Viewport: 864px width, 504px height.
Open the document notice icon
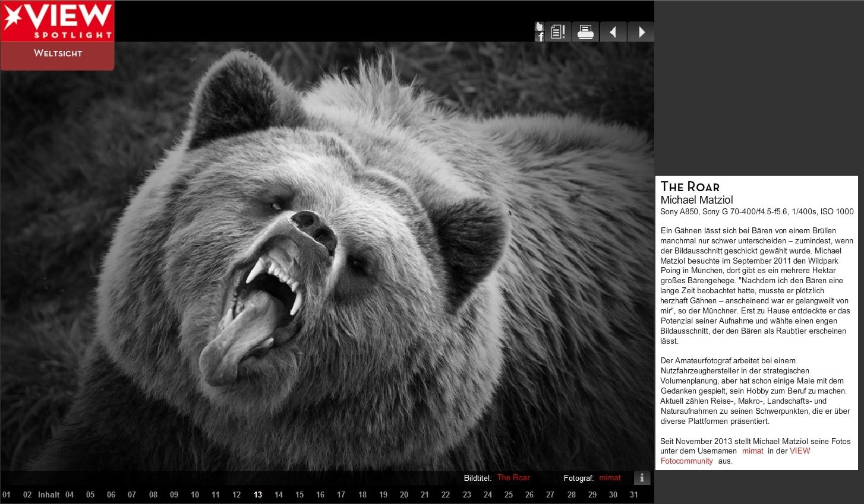(x=557, y=32)
